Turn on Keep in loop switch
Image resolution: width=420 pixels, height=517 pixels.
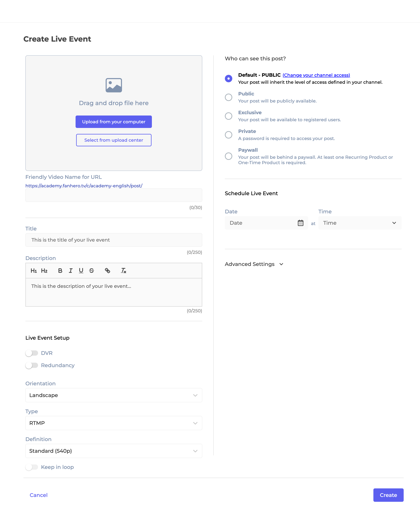(32, 467)
